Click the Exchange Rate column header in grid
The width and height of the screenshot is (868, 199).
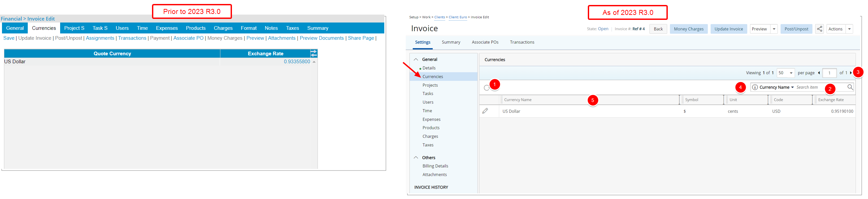pyautogui.click(x=834, y=100)
